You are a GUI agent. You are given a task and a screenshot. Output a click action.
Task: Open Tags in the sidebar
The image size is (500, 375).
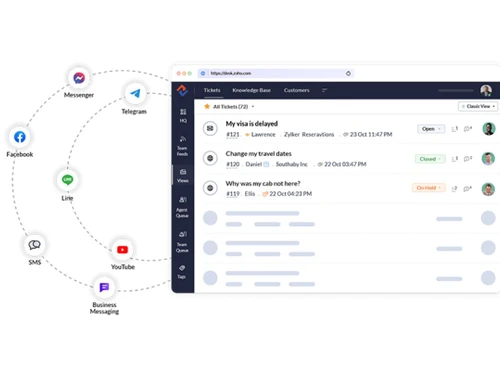coord(182,272)
